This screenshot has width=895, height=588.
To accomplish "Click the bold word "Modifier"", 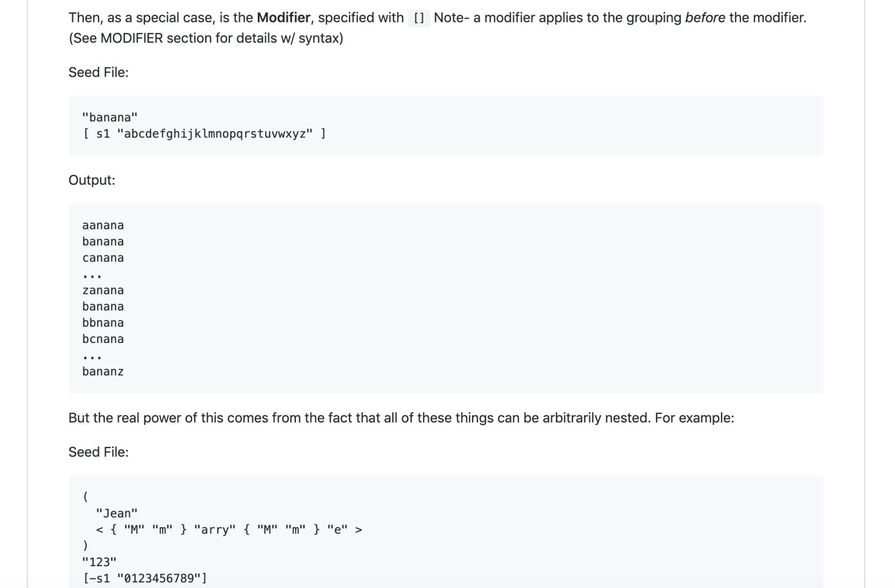I will [283, 18].
